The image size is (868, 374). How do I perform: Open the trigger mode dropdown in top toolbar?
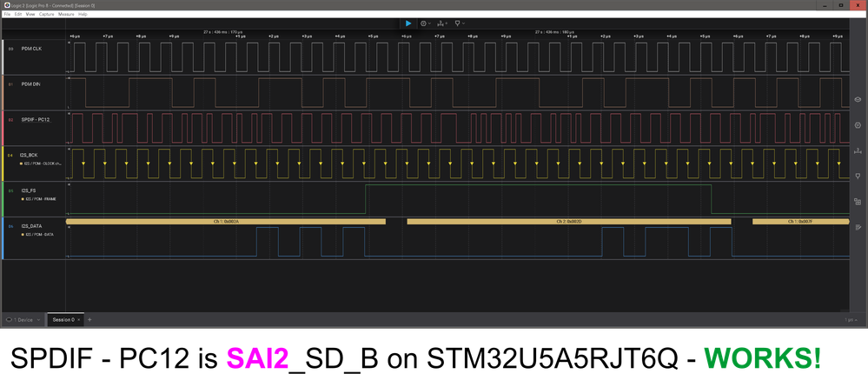pos(442,23)
